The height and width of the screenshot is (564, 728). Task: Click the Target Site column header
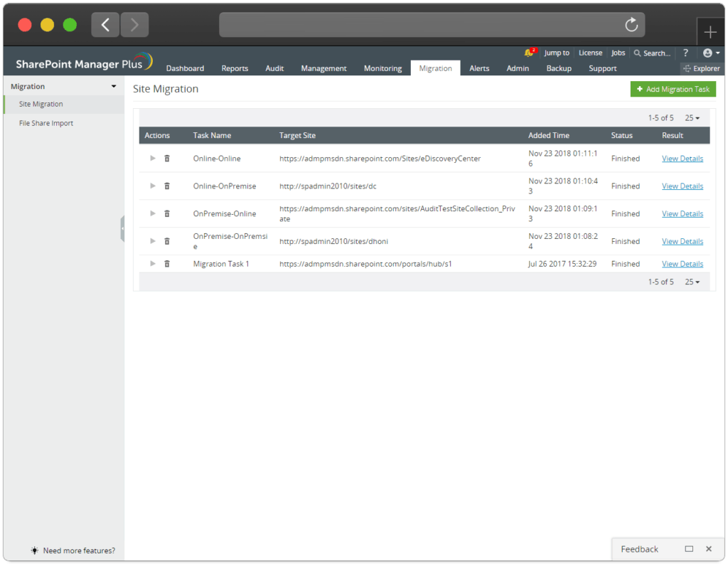[x=298, y=135]
